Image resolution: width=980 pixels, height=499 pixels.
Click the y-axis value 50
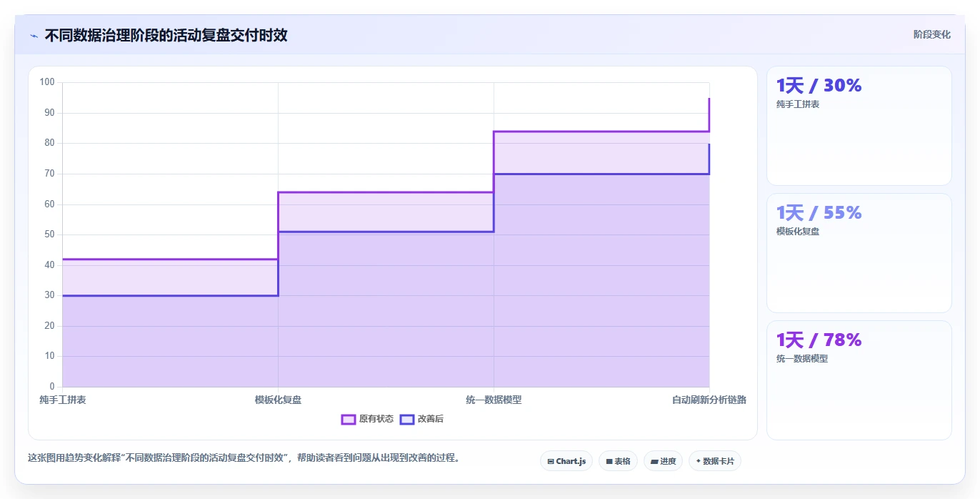coord(49,234)
